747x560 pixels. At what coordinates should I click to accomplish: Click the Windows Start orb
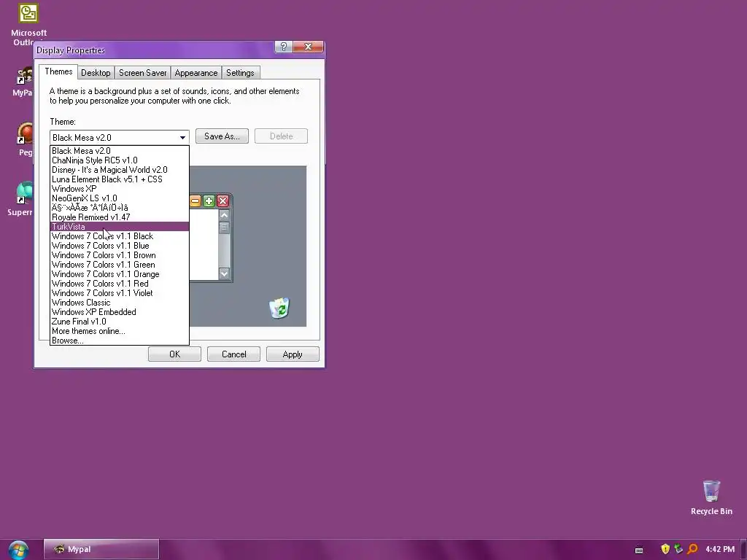(x=18, y=550)
